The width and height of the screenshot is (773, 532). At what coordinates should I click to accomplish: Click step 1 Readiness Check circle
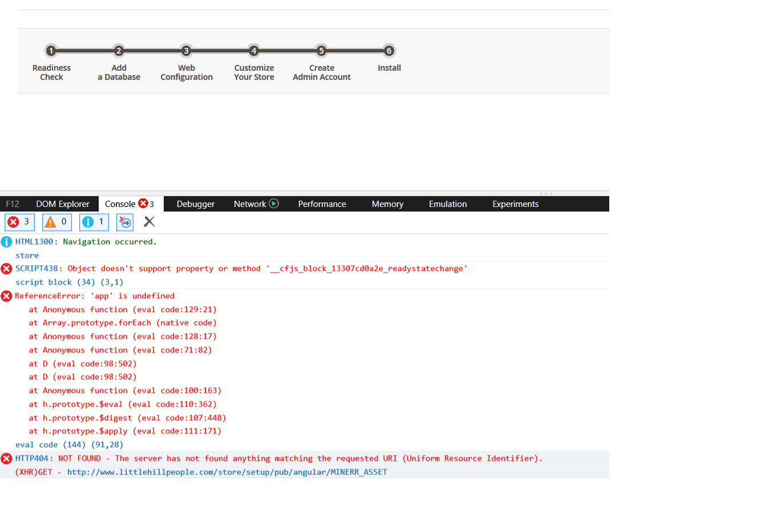pos(51,51)
